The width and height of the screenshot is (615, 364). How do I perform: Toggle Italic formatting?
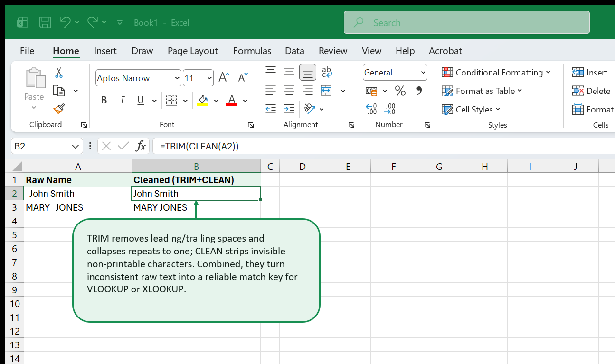[123, 100]
